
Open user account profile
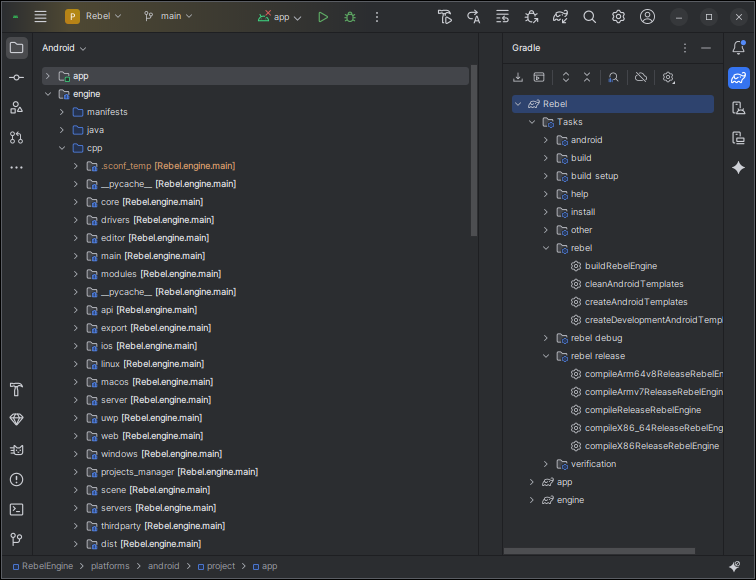click(647, 17)
